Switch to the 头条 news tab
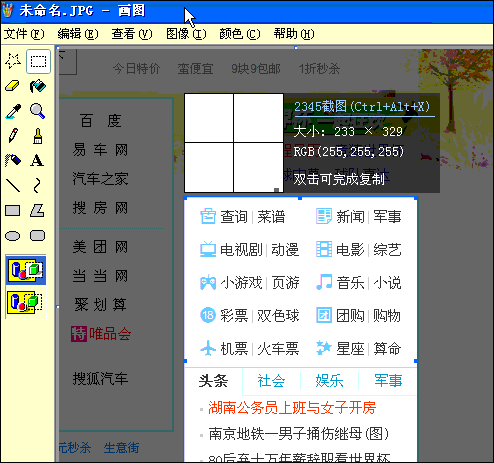Screen dimensions: 494x463 (x=213, y=381)
